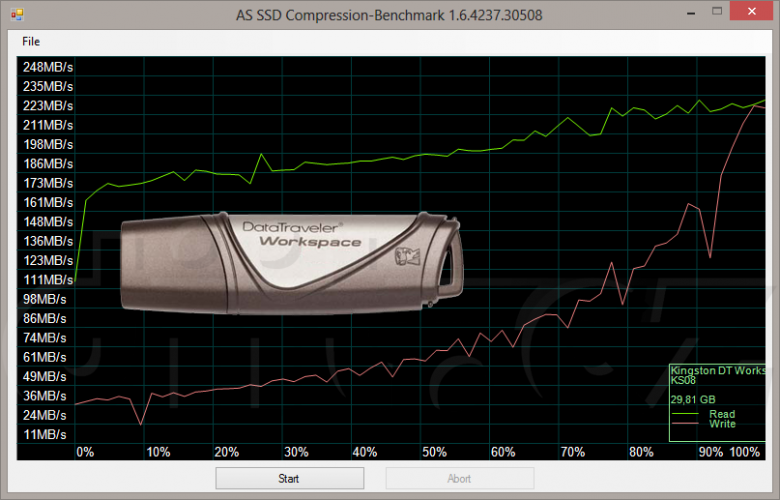Image resolution: width=780 pixels, height=500 pixels.
Task: Click the 40% compression axis label
Action: [365, 452]
